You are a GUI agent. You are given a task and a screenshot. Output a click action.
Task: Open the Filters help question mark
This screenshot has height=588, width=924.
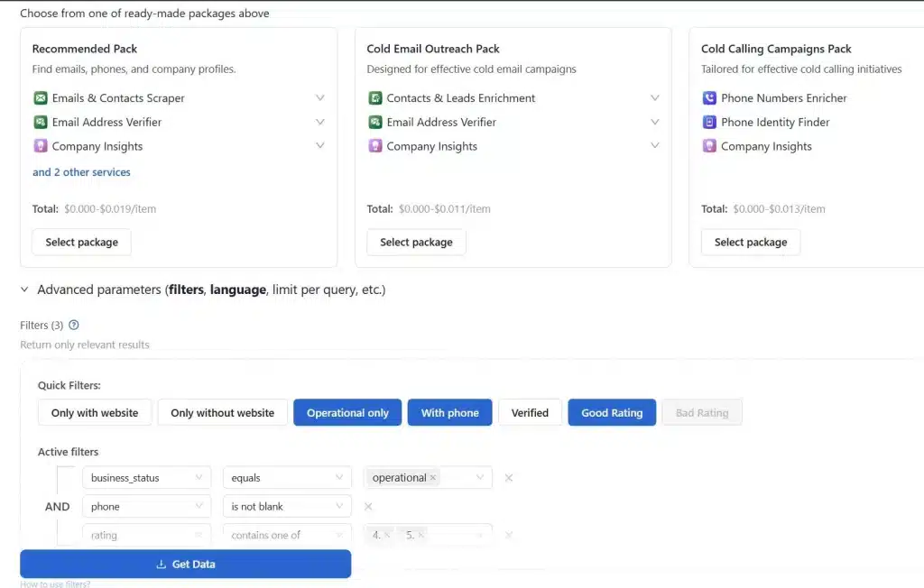point(73,326)
